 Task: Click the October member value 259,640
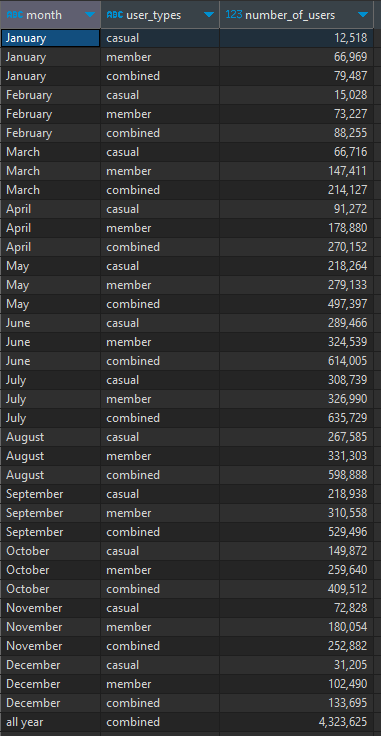click(297, 570)
